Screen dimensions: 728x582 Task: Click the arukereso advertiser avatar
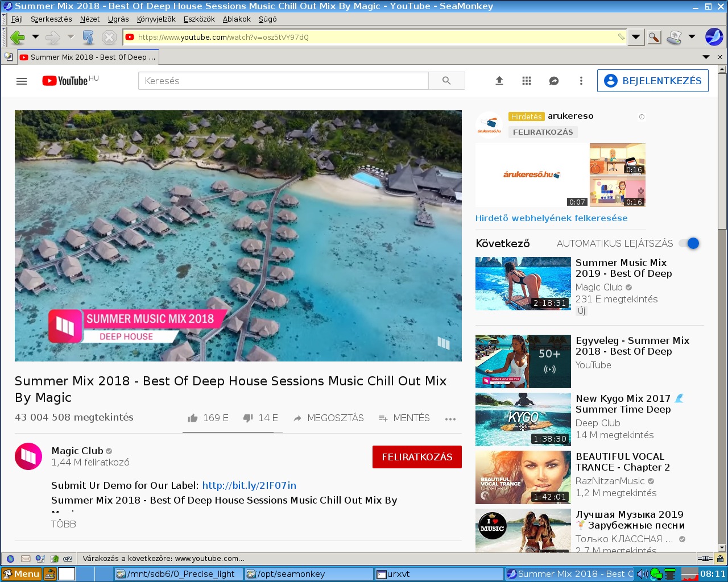(489, 125)
